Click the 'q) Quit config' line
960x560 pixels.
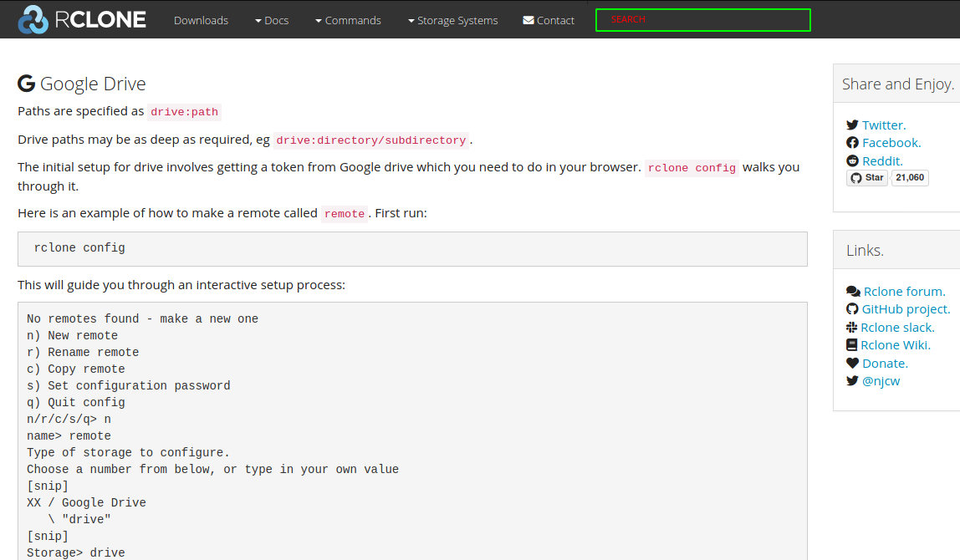76,402
